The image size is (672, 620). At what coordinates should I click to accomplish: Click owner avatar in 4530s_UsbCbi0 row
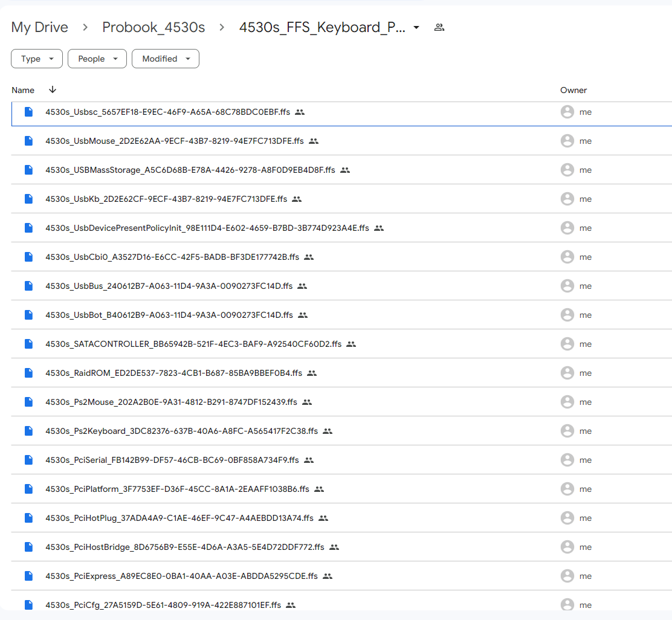(567, 257)
